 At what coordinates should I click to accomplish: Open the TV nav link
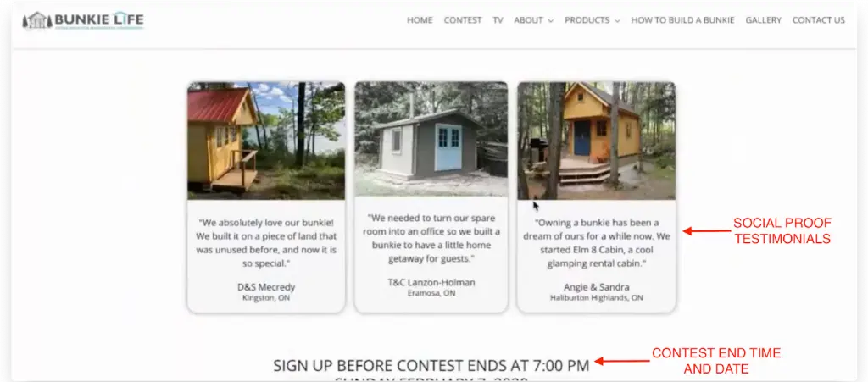(x=498, y=20)
